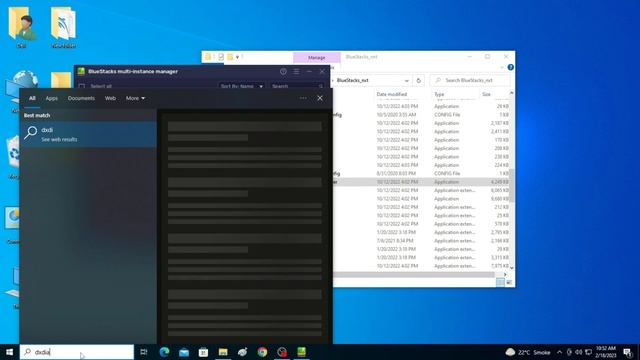640x360 pixels.
Task: Select the user folder desktop icon
Action: (x=22, y=27)
